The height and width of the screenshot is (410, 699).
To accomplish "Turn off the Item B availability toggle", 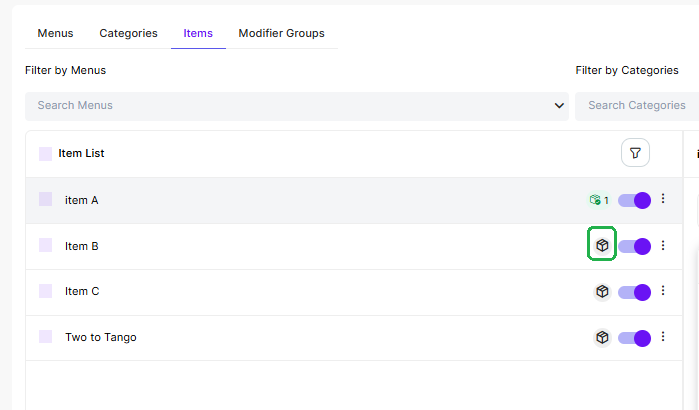I will point(634,246).
